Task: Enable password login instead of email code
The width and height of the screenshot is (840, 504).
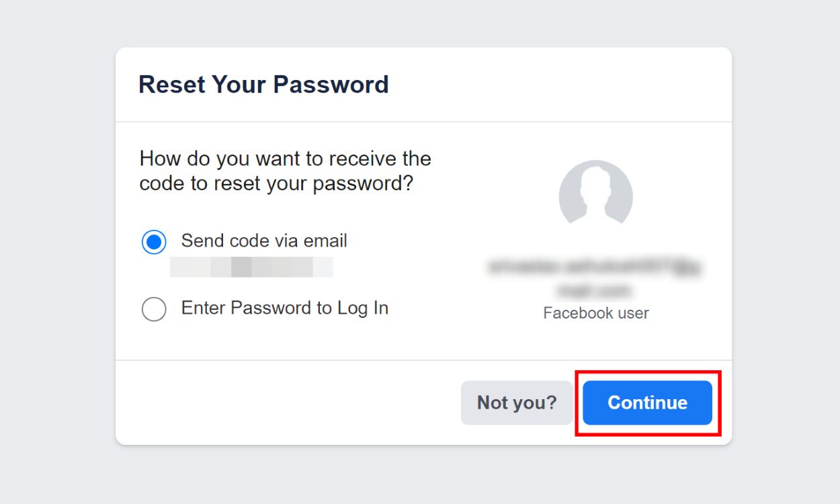Action: [154, 309]
